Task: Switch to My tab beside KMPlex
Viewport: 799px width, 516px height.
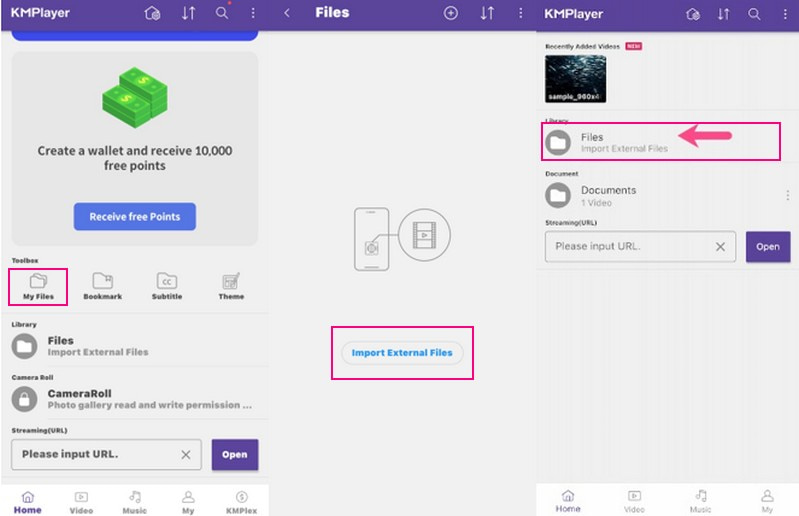Action: 187,501
